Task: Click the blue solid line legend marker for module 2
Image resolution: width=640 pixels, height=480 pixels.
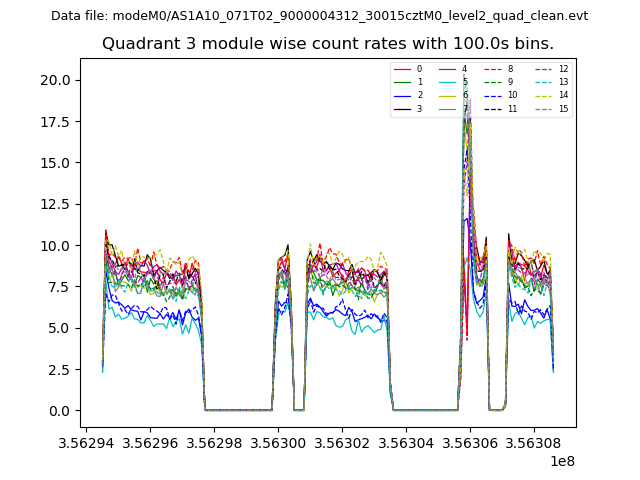Action: pyautogui.click(x=404, y=95)
